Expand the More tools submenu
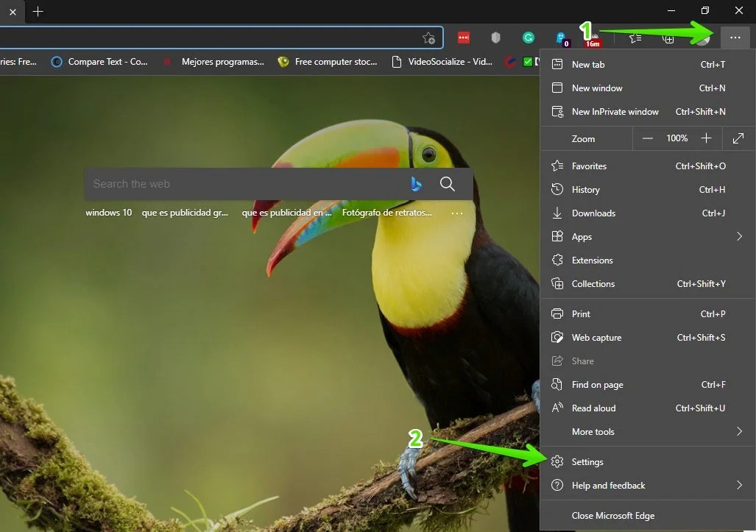The image size is (756, 532). tap(740, 432)
